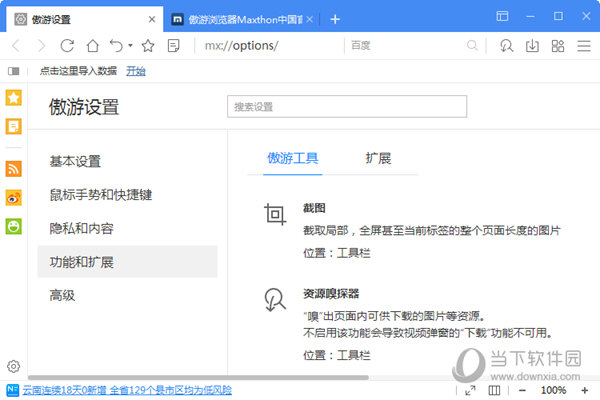Switch to the Maxthon中国 browser tab
Viewport: 600px width, 400px height.
click(239, 19)
